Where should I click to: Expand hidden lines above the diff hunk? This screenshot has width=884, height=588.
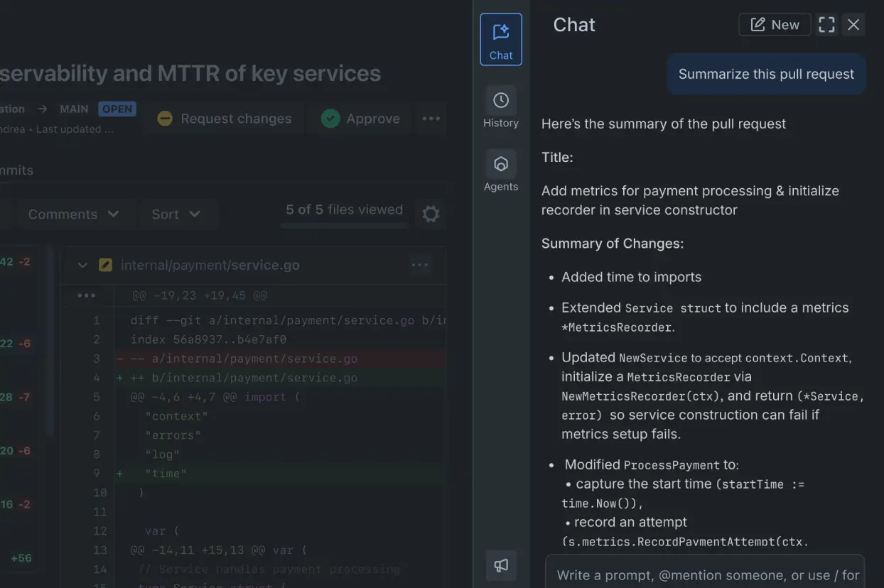(x=86, y=295)
